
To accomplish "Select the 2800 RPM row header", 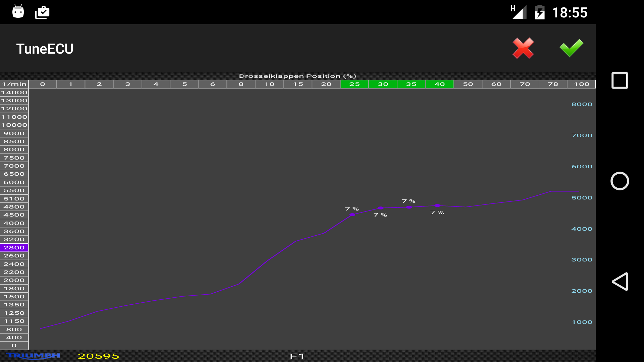I will click(14, 248).
